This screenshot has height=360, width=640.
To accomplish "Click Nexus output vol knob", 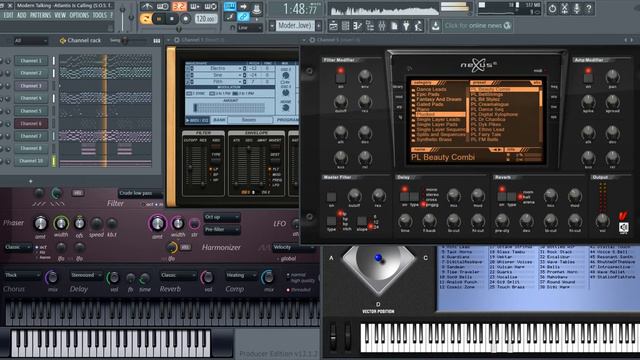I will pos(602,221).
